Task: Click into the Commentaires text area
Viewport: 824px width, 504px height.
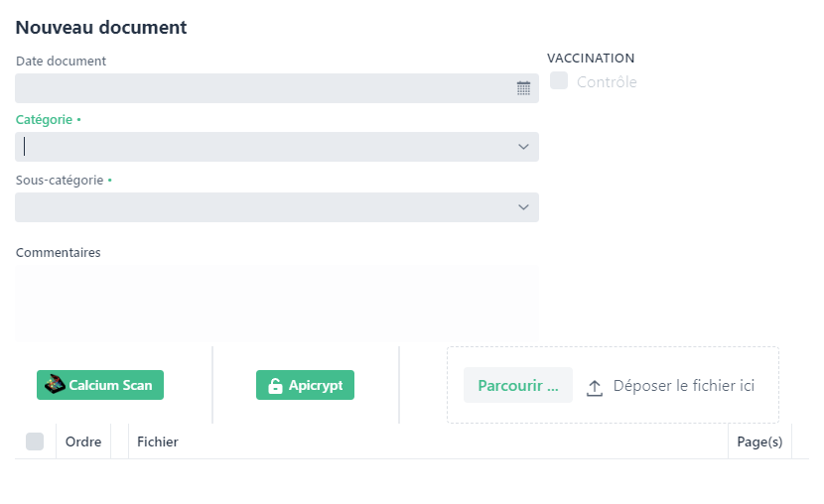Action: click(x=276, y=303)
